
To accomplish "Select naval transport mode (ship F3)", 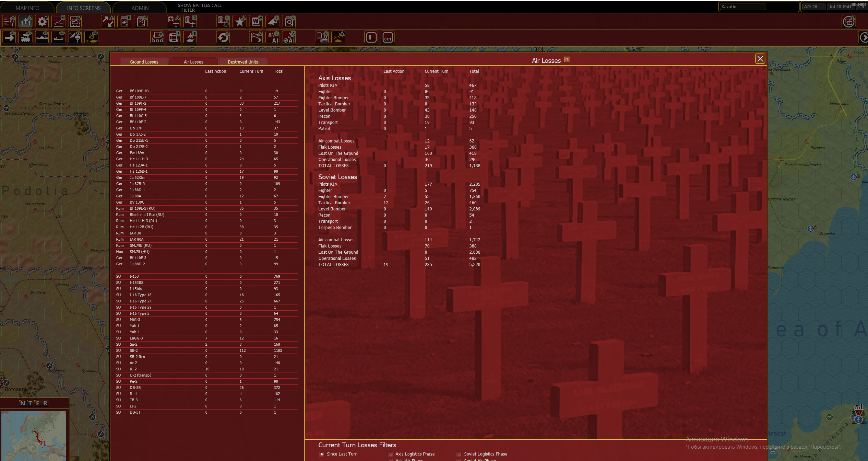I will point(42,37).
